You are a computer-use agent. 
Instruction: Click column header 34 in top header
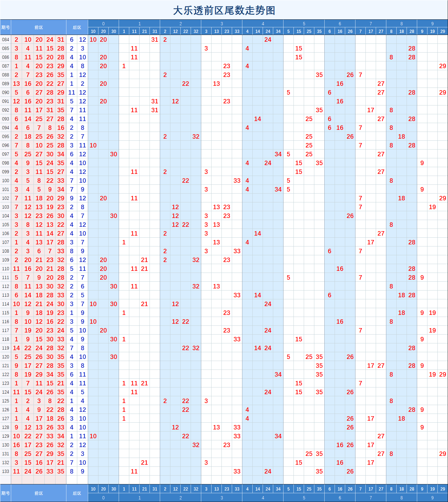[278, 31]
